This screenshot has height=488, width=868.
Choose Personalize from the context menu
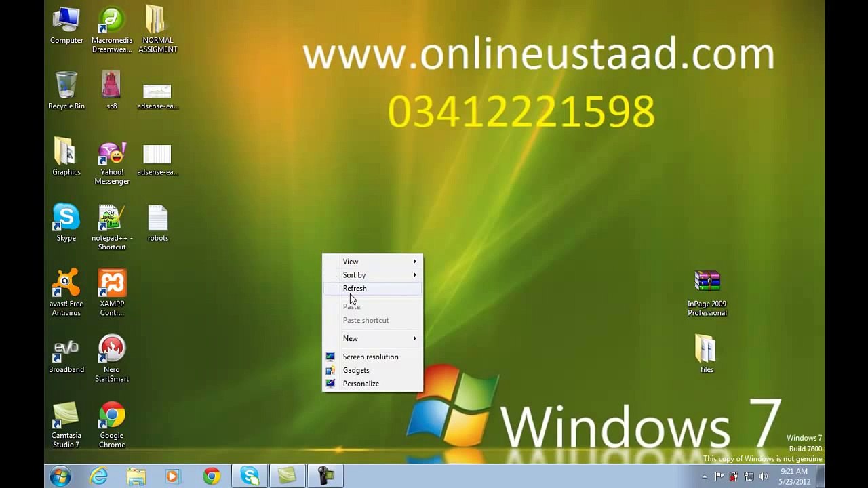pos(372,384)
